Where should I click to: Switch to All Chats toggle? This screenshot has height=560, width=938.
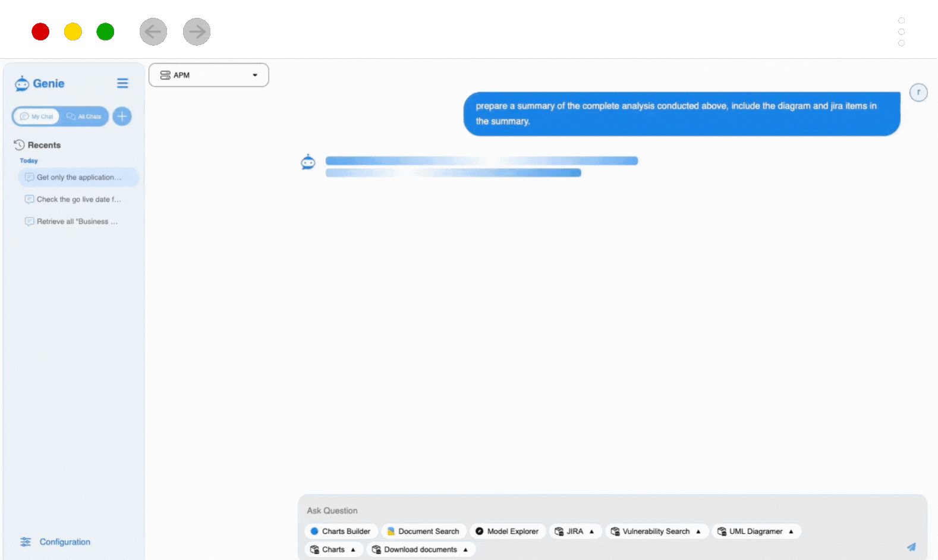pos(84,117)
